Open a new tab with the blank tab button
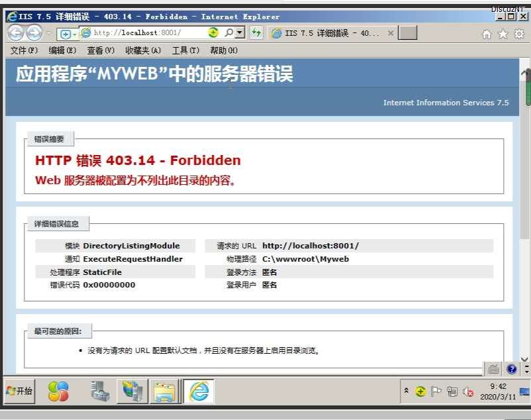531x420 pixels. 407,33
